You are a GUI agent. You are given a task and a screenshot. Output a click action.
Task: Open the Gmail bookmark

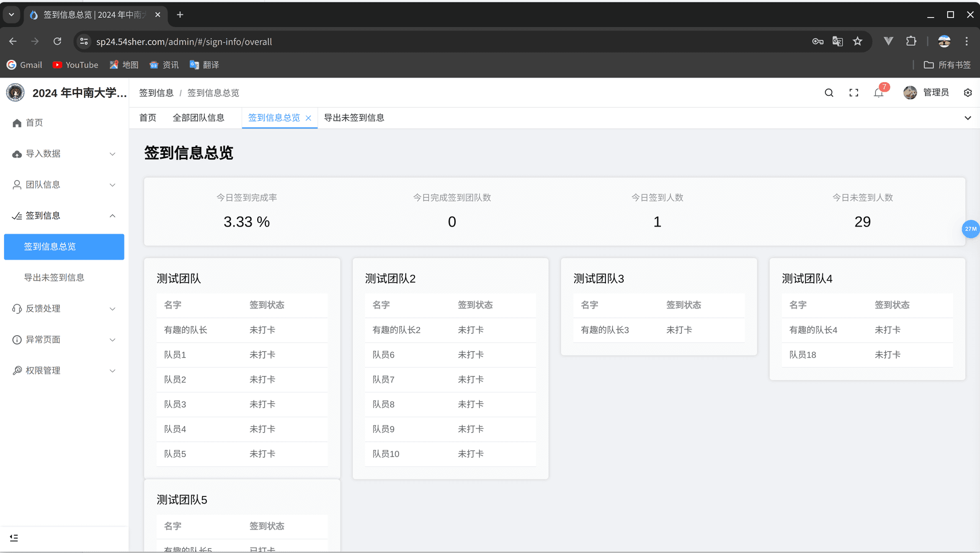pyautogui.click(x=24, y=65)
